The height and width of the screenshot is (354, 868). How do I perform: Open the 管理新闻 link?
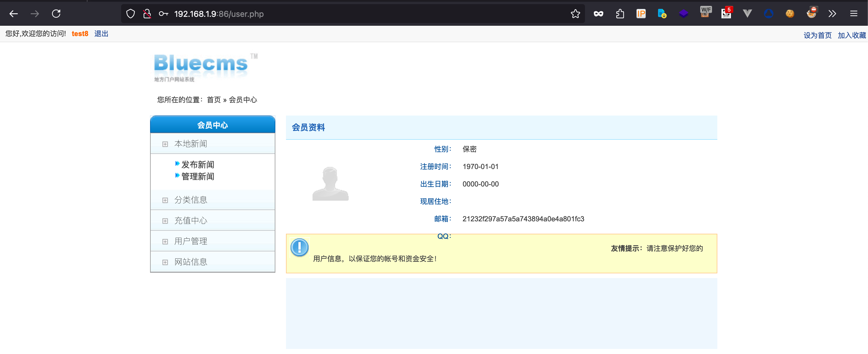pyautogui.click(x=198, y=176)
